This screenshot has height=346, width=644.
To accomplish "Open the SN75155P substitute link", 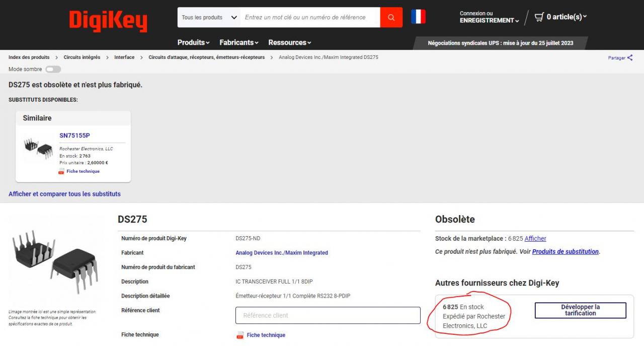I will (x=74, y=135).
